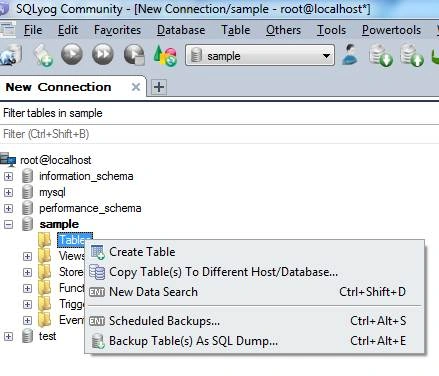439x376 pixels.
Task: Open the Tools menu
Action: (x=331, y=30)
